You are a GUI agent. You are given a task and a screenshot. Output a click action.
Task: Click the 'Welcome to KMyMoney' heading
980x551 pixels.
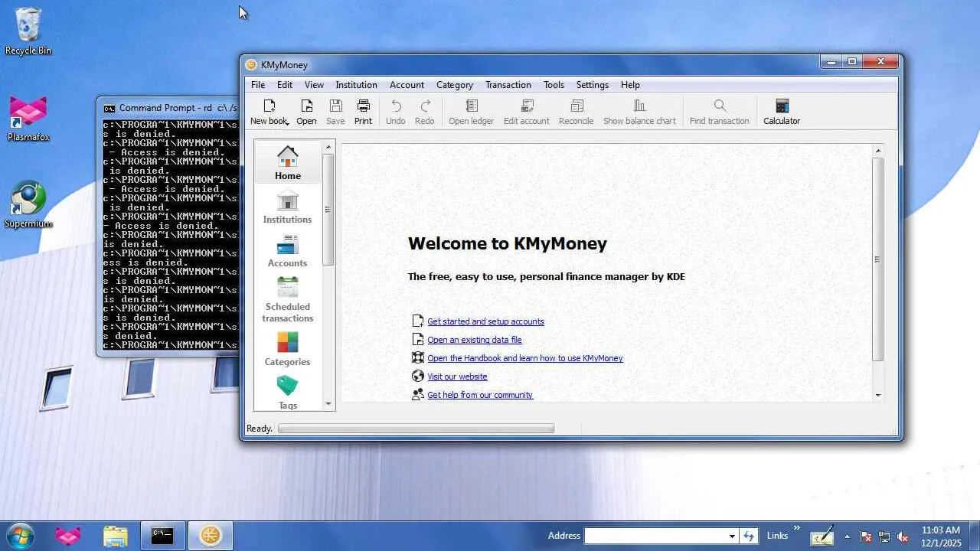click(508, 243)
